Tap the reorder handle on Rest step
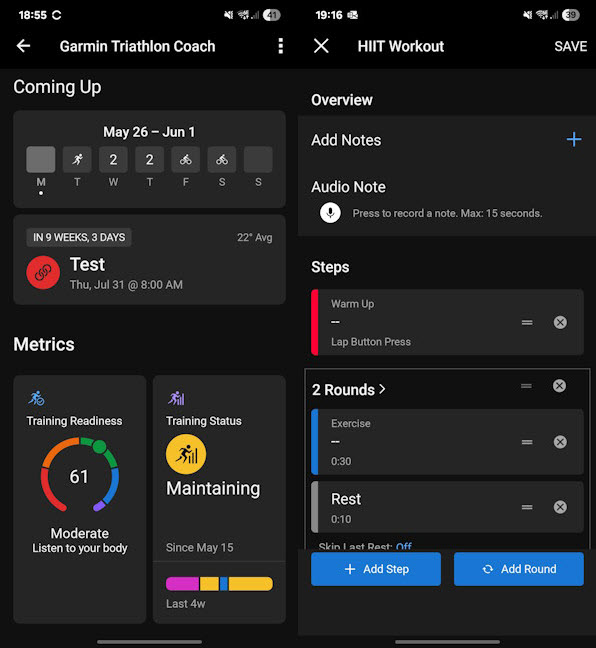The image size is (596, 648). click(527, 507)
